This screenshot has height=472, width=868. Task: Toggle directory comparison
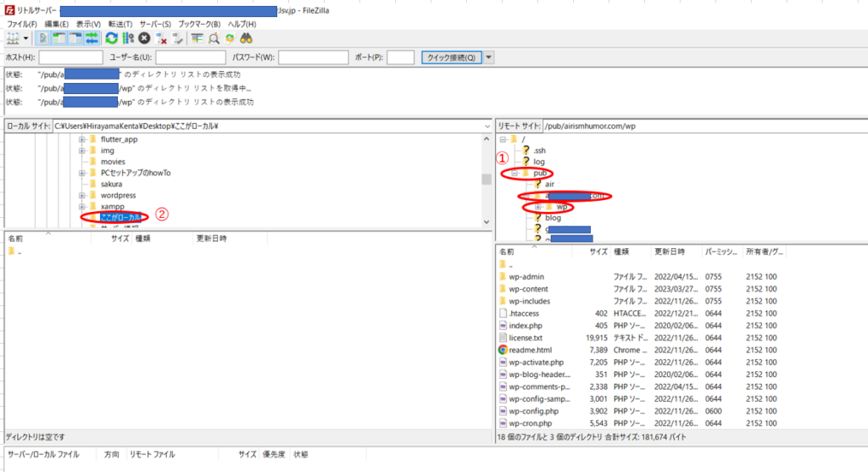214,38
